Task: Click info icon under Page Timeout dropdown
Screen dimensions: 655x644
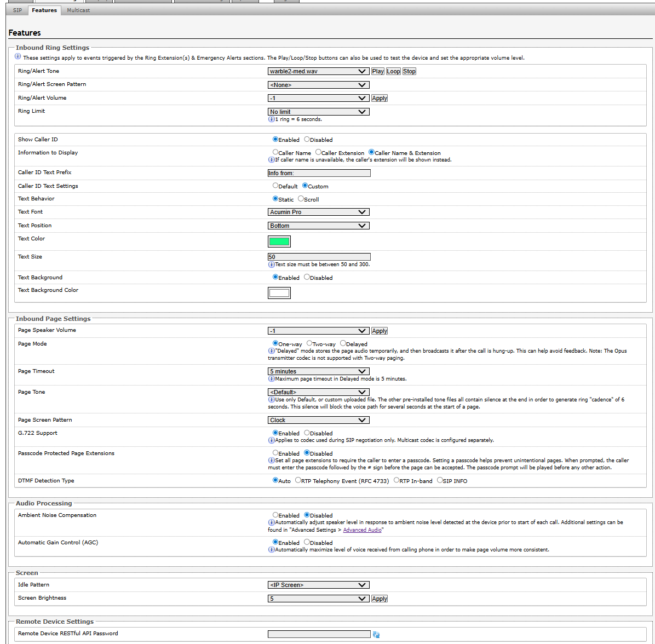Action: tap(271, 379)
